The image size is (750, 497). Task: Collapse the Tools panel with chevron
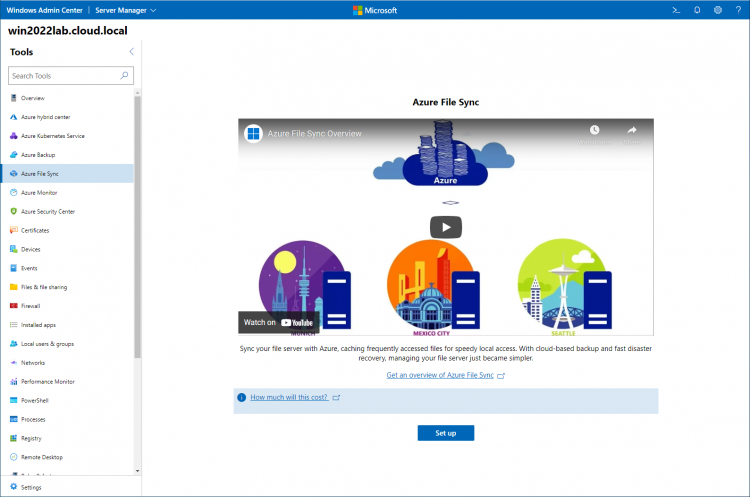point(131,52)
